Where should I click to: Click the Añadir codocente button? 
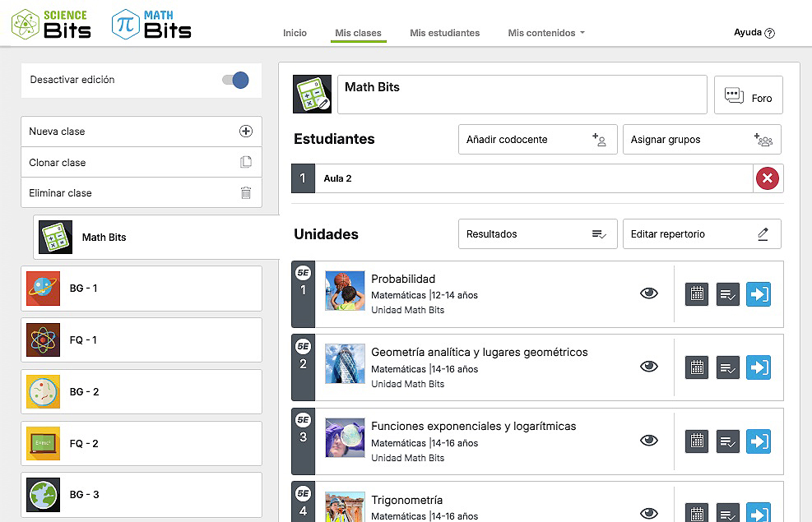click(x=537, y=140)
